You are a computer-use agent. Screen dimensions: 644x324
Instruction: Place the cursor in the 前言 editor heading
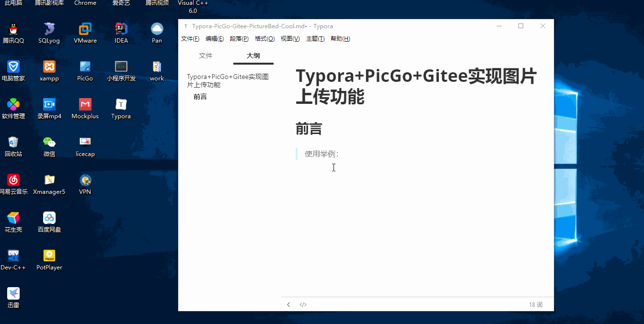tap(309, 129)
